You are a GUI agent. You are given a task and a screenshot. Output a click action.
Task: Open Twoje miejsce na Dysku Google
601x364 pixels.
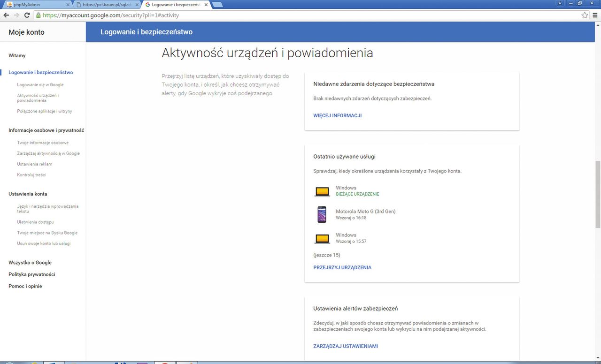click(x=47, y=233)
